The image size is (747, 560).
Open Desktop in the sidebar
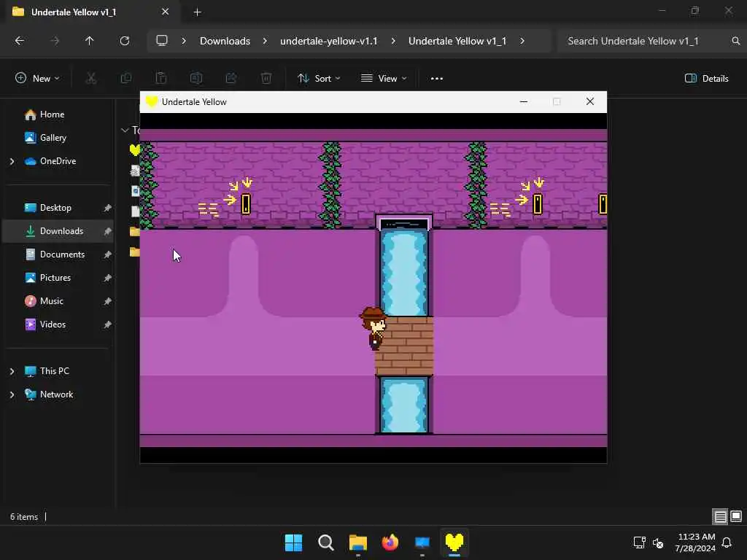[55, 208]
